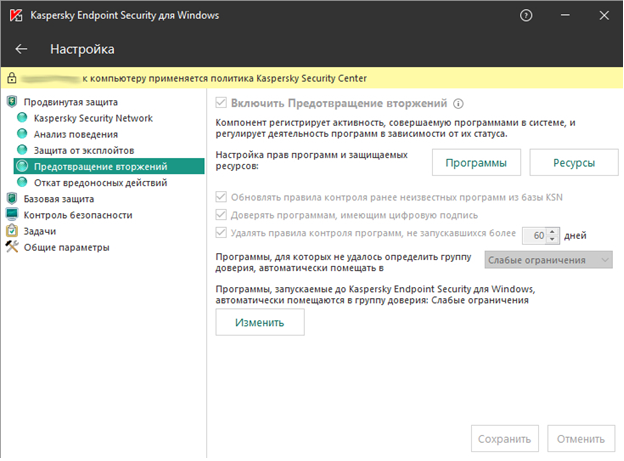Click the shield icon next to Базовая защита
The image size is (624, 461).
pyautogui.click(x=12, y=199)
